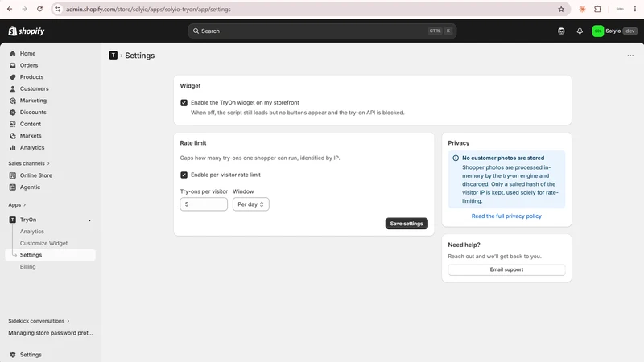Open the Customers section

pyautogui.click(x=34, y=88)
